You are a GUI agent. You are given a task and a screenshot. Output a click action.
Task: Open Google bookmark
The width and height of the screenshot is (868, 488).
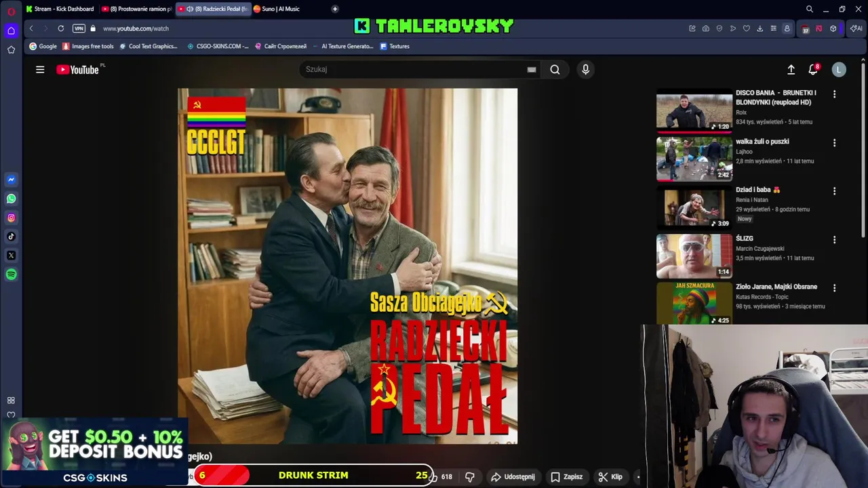[x=43, y=46]
